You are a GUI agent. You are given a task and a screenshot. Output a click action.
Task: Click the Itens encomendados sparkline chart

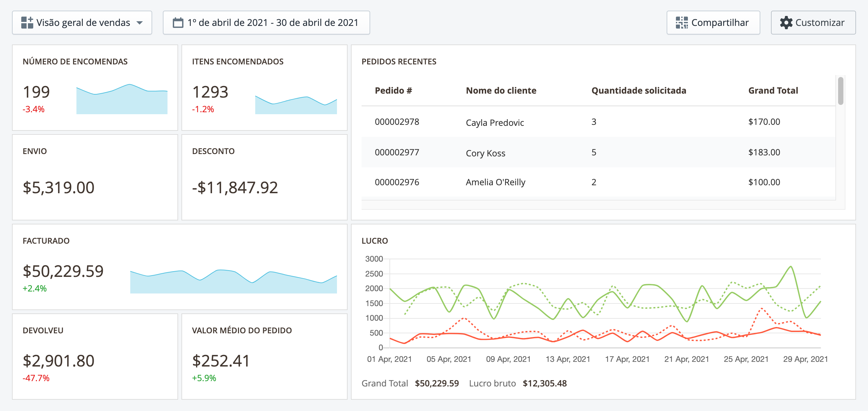click(x=296, y=105)
